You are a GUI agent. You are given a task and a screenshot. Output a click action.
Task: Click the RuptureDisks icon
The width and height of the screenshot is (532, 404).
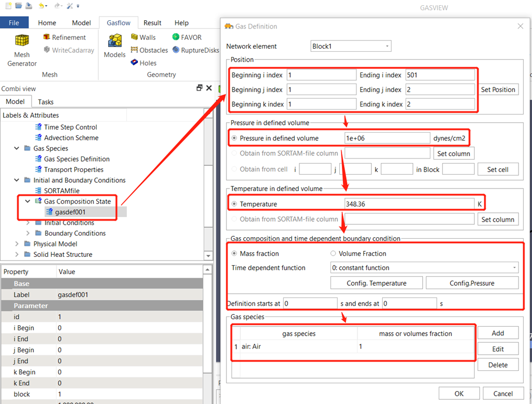tap(176, 50)
